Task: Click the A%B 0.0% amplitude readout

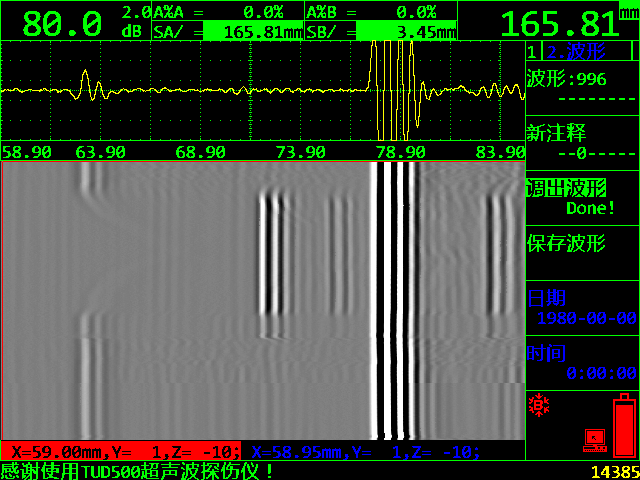Action: tap(380, 11)
